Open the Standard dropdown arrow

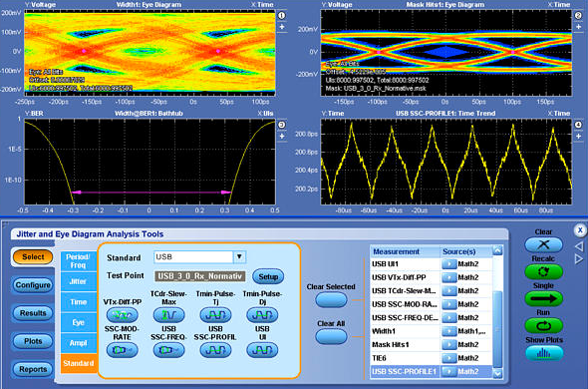(239, 256)
